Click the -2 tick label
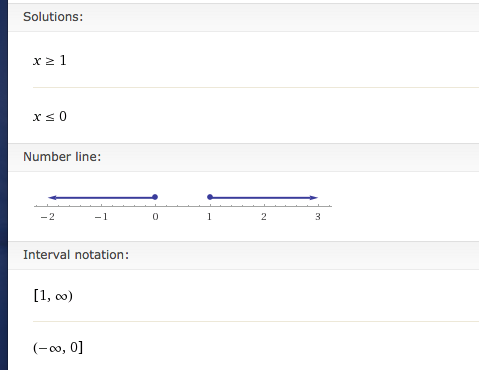 [x=48, y=217]
